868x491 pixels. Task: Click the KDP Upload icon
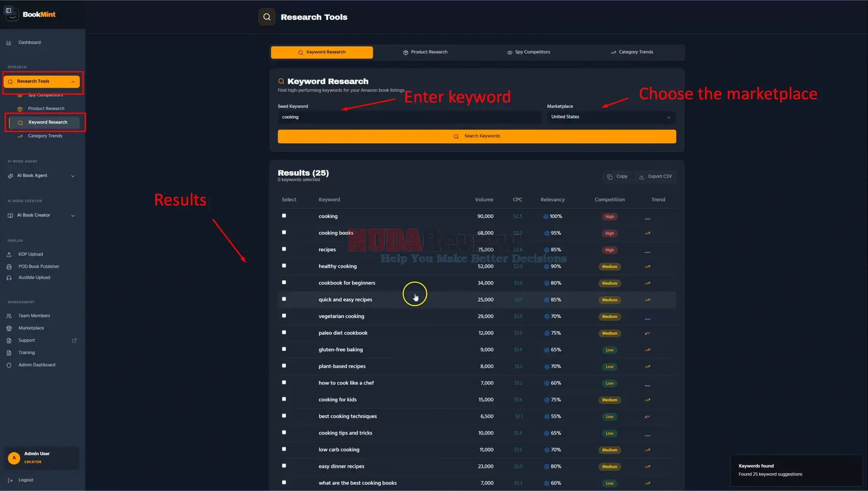9,255
